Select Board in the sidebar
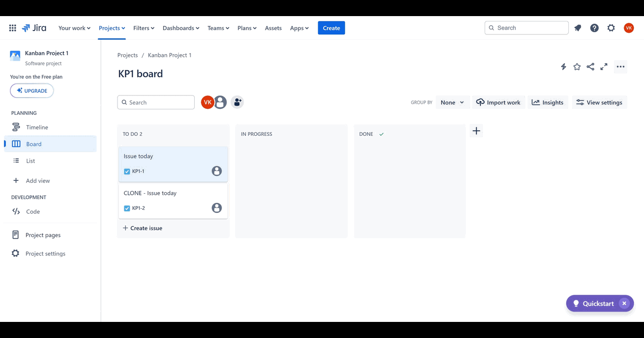 [50, 144]
